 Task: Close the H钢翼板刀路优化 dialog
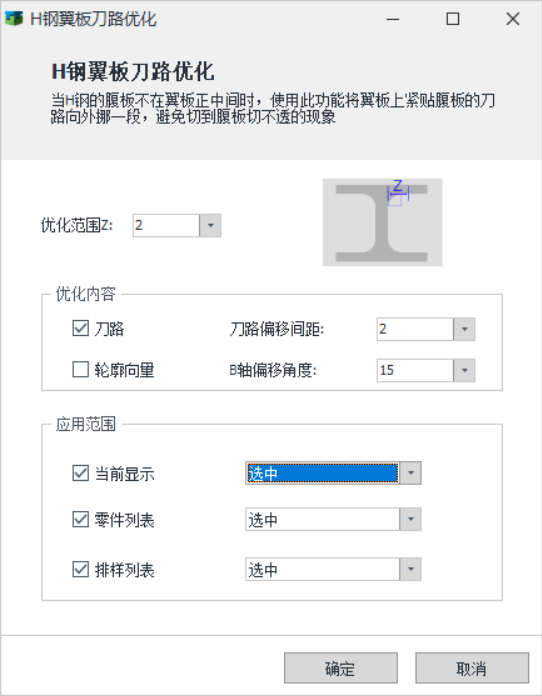(513, 19)
